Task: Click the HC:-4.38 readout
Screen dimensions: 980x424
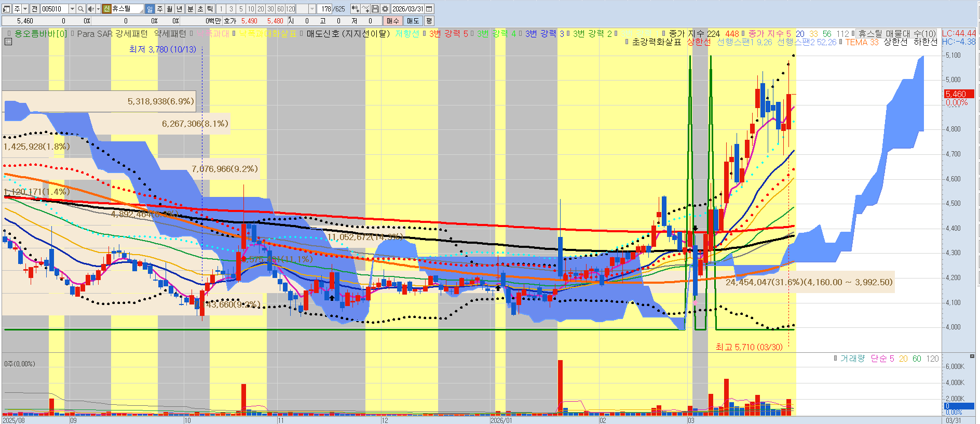Action: [x=959, y=42]
